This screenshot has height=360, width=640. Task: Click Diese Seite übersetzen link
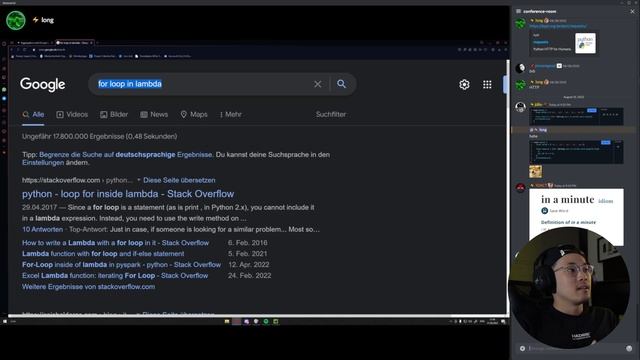179,180
